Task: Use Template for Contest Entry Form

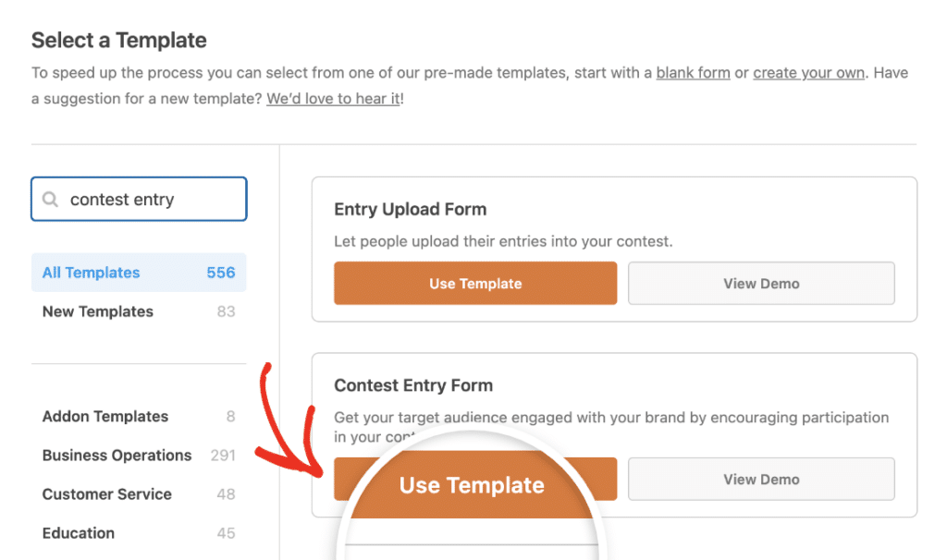Action: tap(472, 484)
